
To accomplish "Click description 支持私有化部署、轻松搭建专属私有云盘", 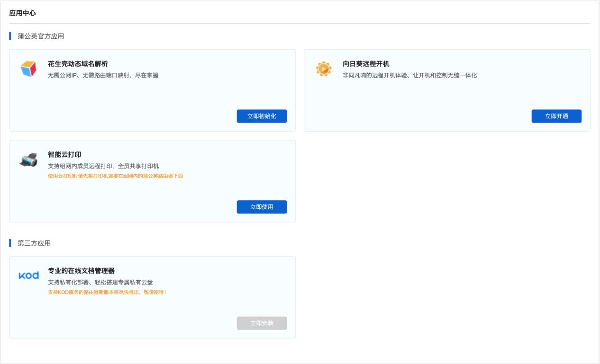I will pos(100,282).
